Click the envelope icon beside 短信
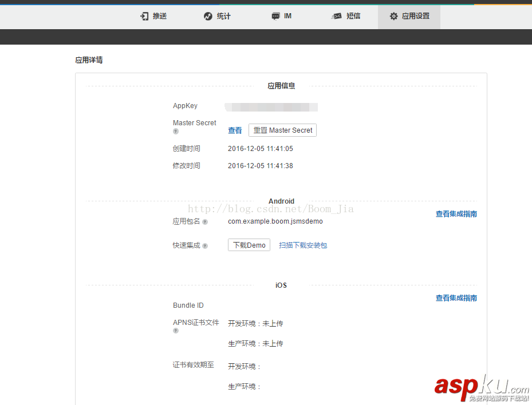Screen dimensions: 532x405 pyautogui.click(x=336, y=16)
